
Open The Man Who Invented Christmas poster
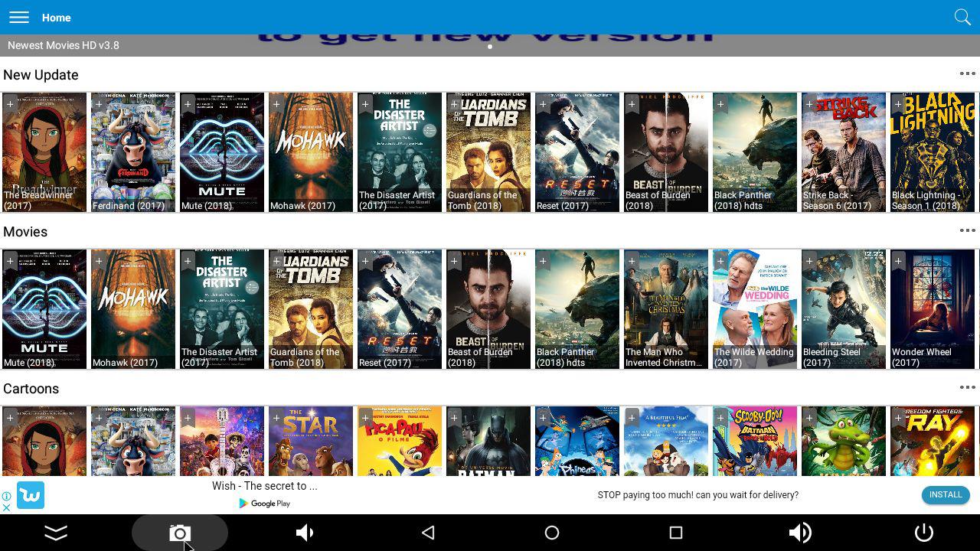pyautogui.click(x=666, y=309)
